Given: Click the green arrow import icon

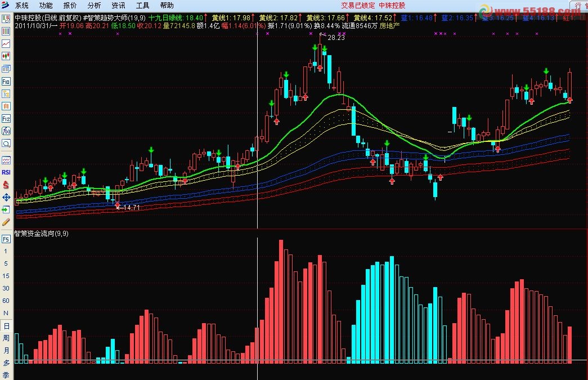Looking at the screenshot, I should 6,209.
